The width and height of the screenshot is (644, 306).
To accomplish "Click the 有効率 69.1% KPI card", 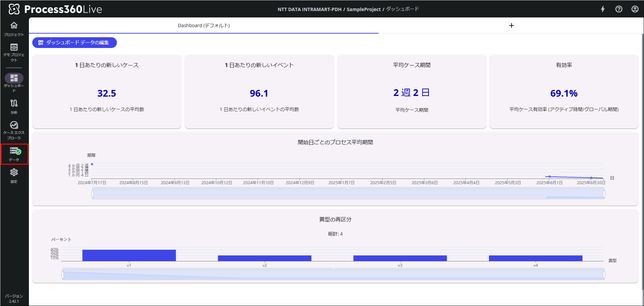I will (564, 92).
